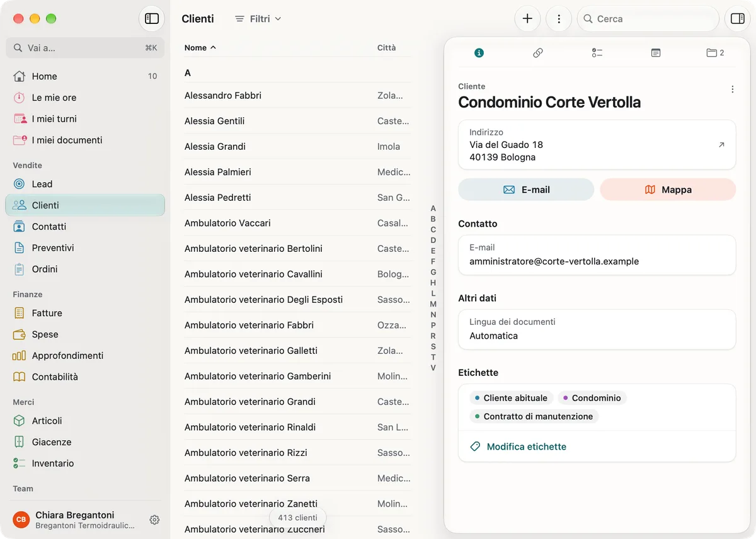Open the Vai a... quick jump field
Screen dimensions: 756x539
point(85,48)
